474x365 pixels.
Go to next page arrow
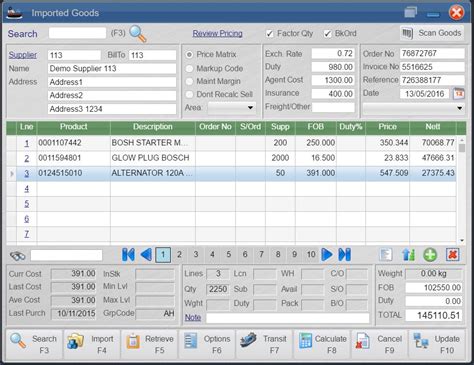tap(327, 255)
